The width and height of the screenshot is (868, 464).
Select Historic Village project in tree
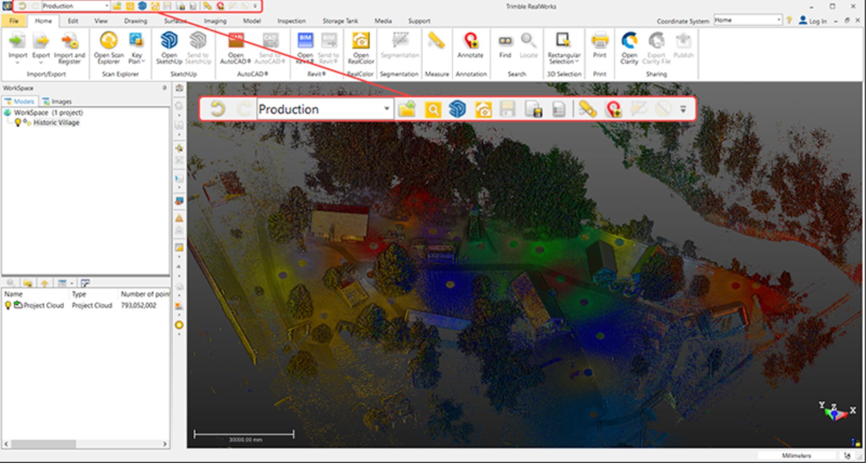click(x=56, y=123)
